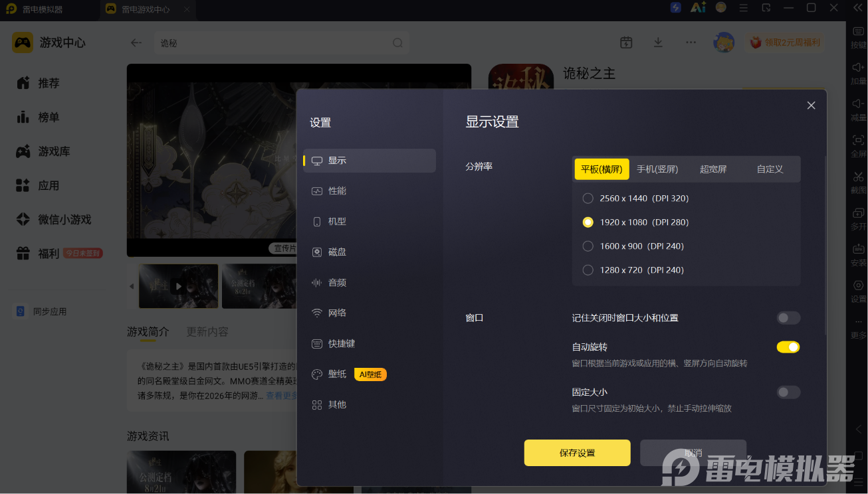Click 领取2元周福利 button
The image size is (868, 494).
coord(785,42)
